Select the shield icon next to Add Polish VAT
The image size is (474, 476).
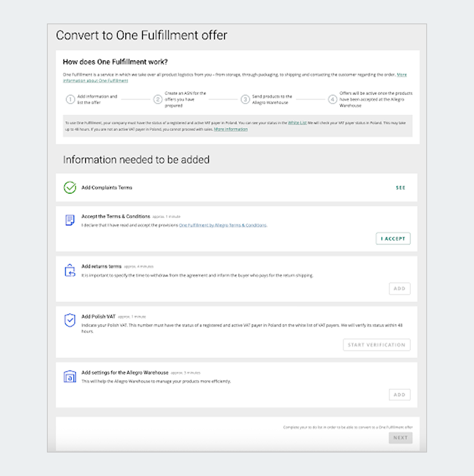[x=69, y=320]
